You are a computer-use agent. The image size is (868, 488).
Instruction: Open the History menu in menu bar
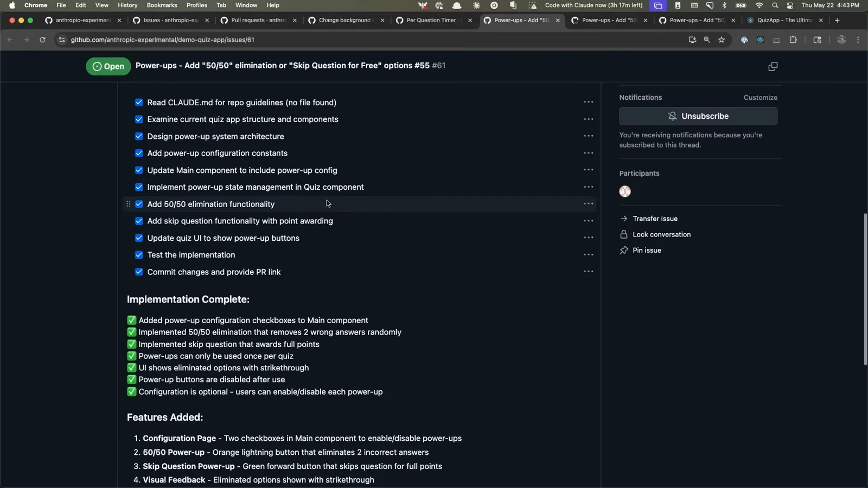pos(127,5)
